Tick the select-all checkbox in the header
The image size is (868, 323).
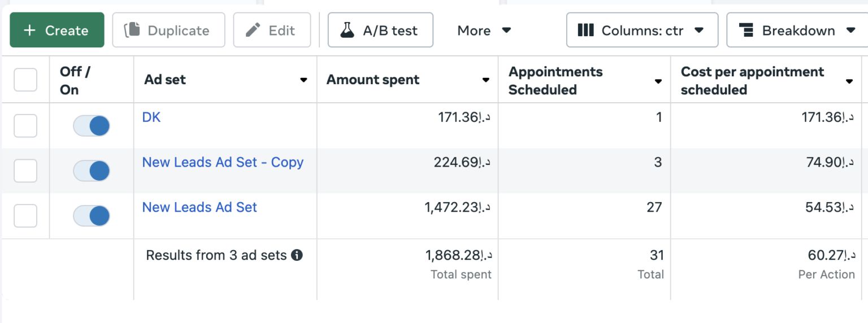pyautogui.click(x=25, y=80)
